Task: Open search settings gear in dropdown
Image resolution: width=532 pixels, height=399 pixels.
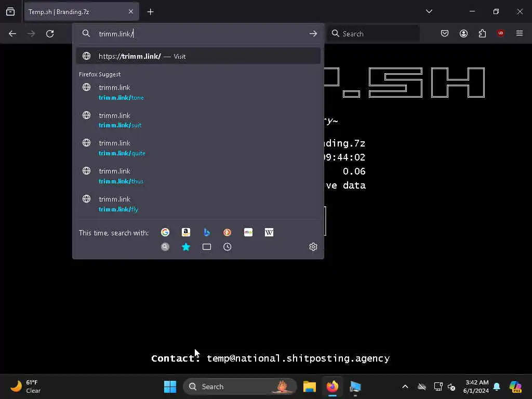Action: click(313, 247)
